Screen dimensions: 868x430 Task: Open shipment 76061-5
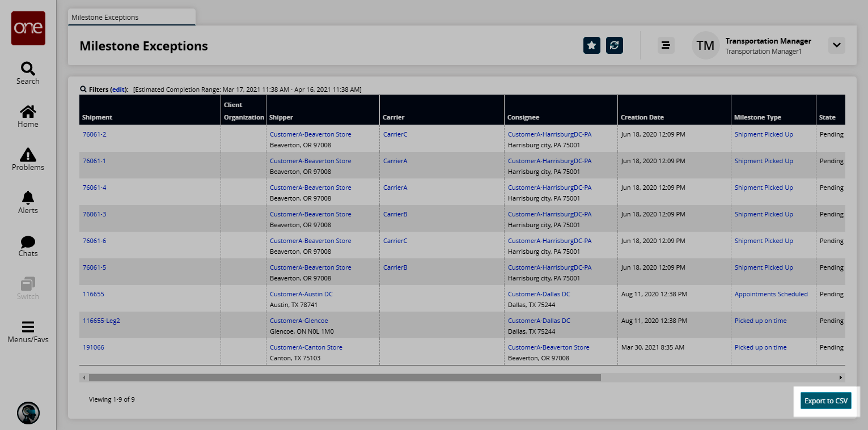point(94,267)
